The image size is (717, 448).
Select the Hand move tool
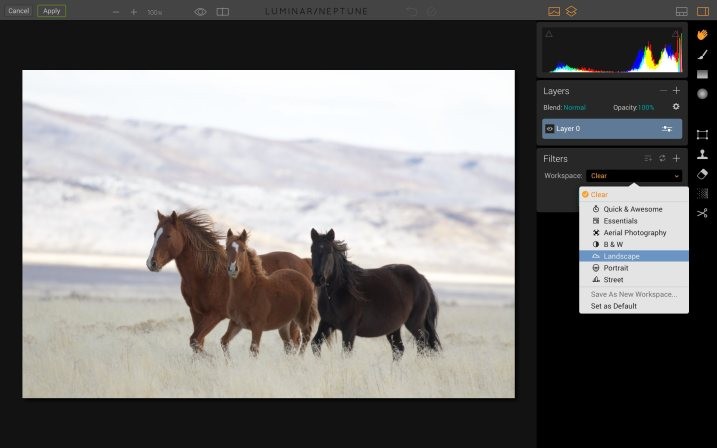[702, 35]
